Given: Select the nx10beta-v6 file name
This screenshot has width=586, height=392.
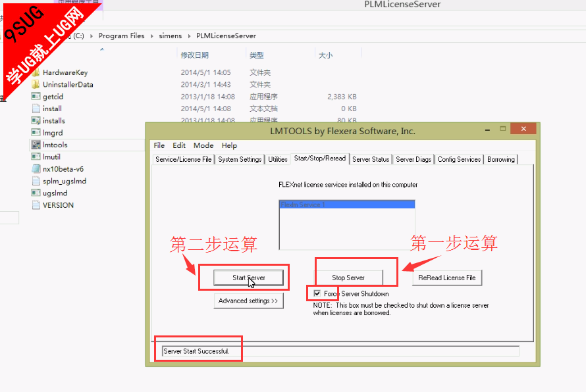Looking at the screenshot, I should pyautogui.click(x=63, y=169).
